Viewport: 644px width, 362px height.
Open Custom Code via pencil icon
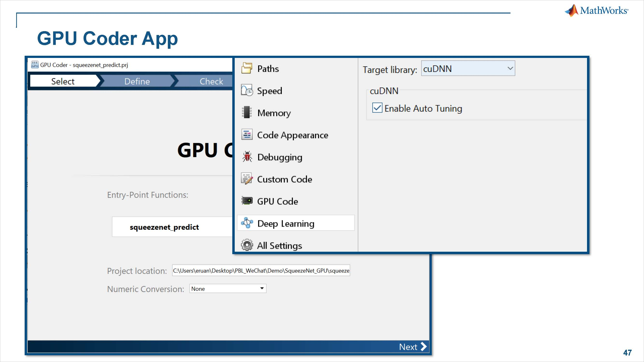247,179
